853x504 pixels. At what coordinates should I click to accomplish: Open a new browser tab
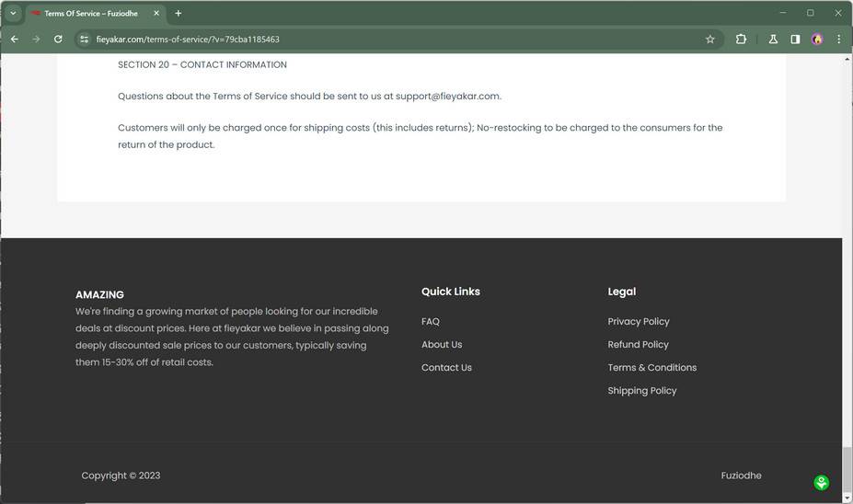tap(179, 13)
